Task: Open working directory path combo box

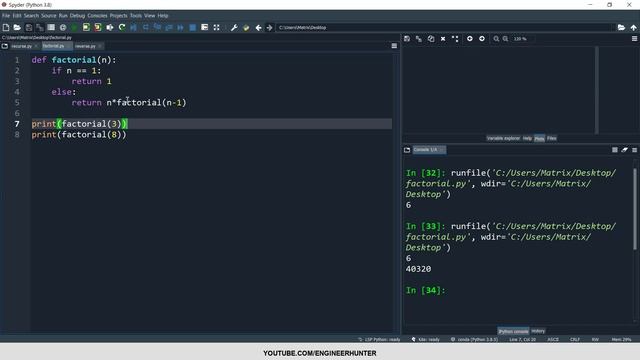Action: point(445,27)
